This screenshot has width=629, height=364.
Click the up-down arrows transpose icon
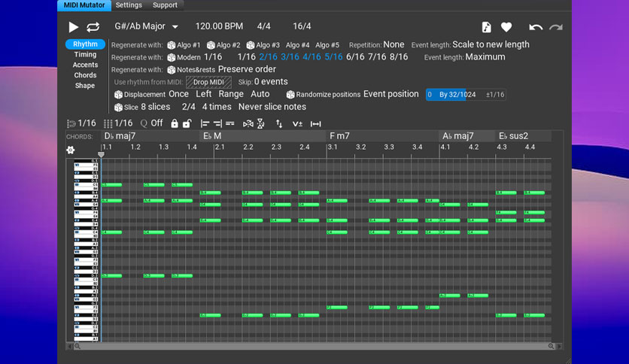point(279,124)
